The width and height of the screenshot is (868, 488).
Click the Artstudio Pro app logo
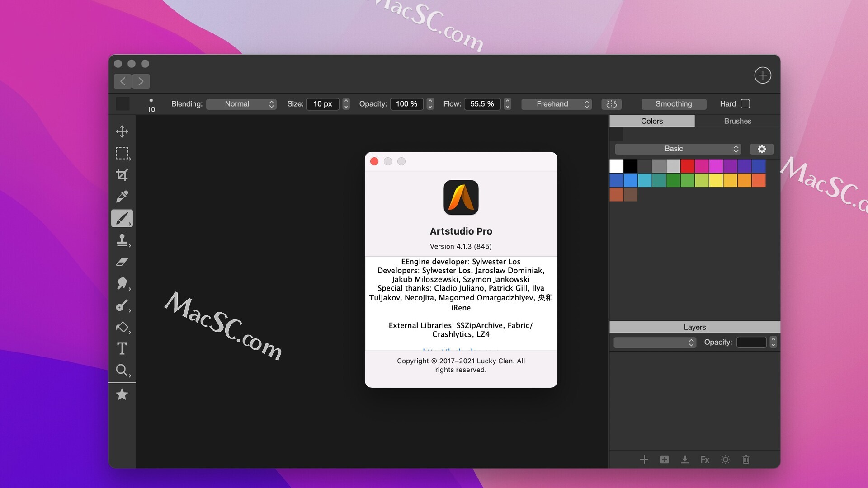461,197
